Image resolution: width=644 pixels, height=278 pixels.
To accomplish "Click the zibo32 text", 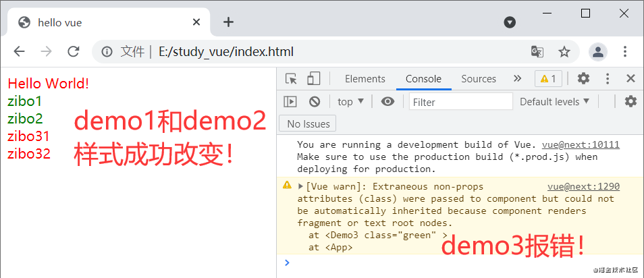I will 29,154.
